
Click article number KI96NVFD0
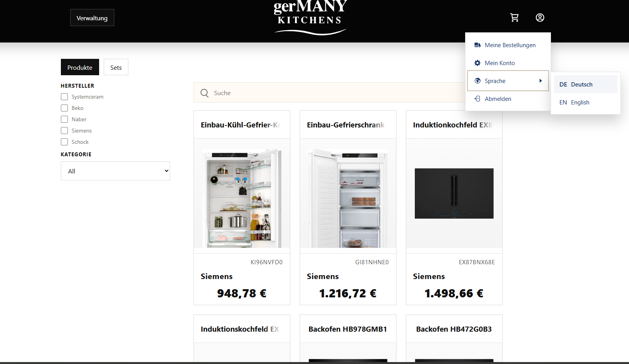point(267,262)
